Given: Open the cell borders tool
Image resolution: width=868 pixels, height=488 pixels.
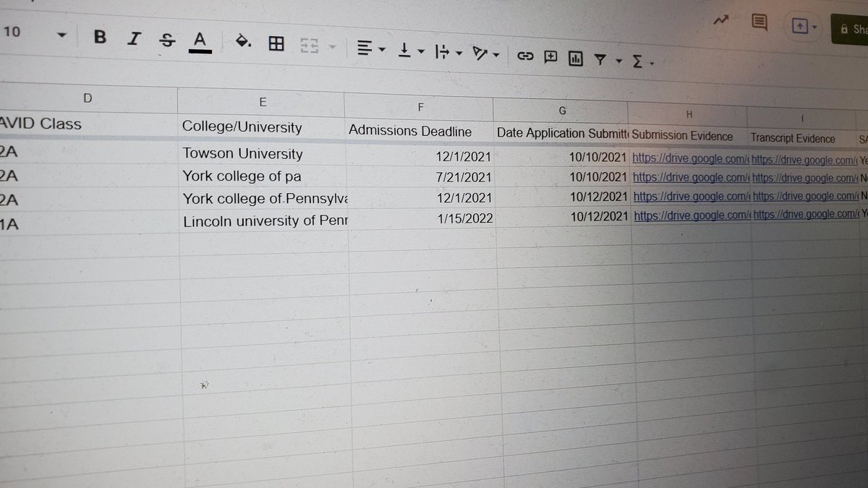Looking at the screenshot, I should tap(276, 44).
